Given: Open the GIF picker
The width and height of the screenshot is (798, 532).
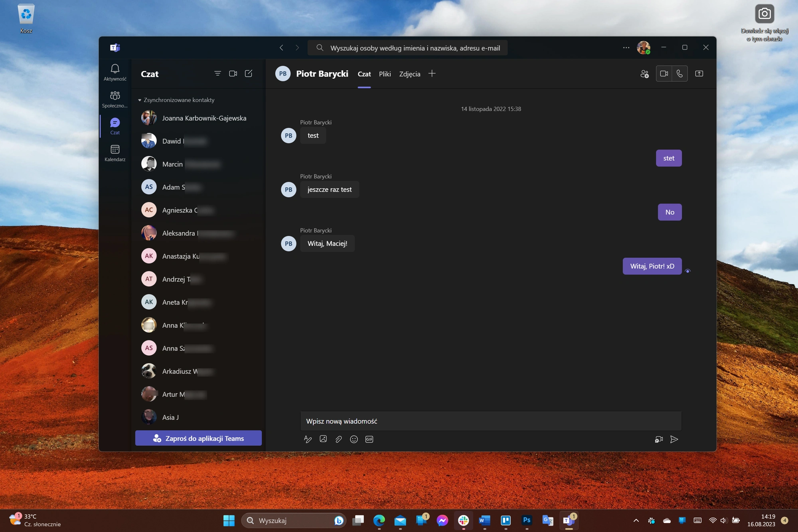Looking at the screenshot, I should click(369, 439).
